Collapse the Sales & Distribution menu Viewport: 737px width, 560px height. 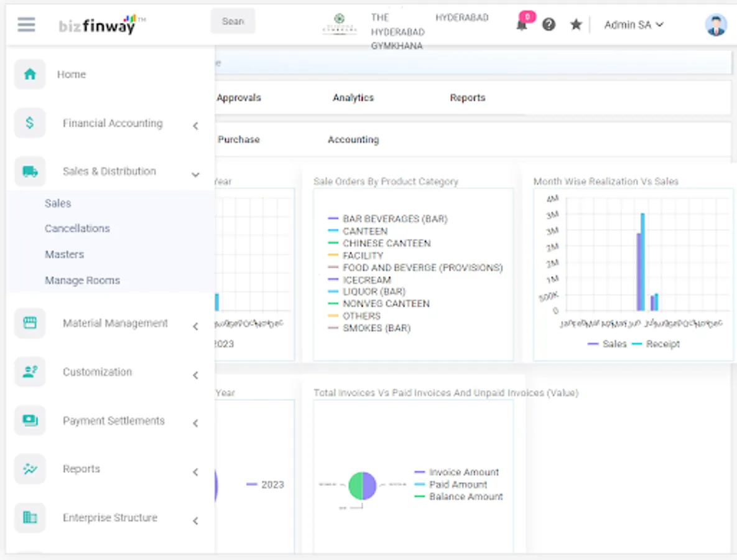(195, 174)
